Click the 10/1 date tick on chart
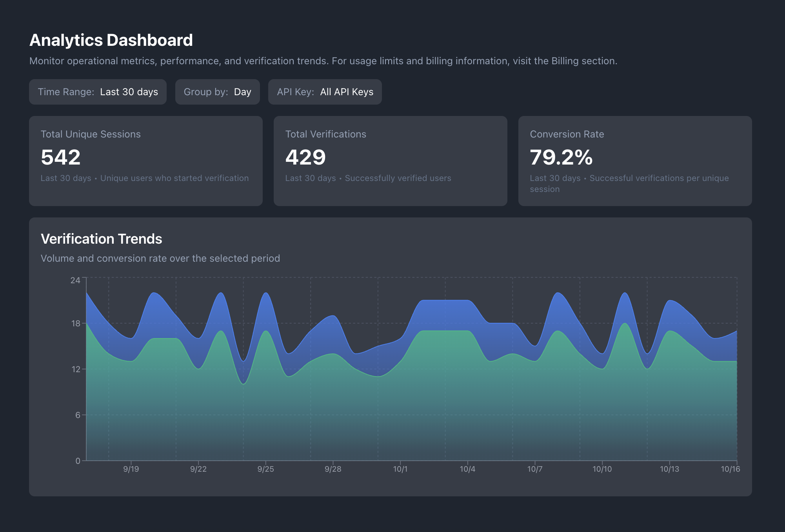 point(400,469)
